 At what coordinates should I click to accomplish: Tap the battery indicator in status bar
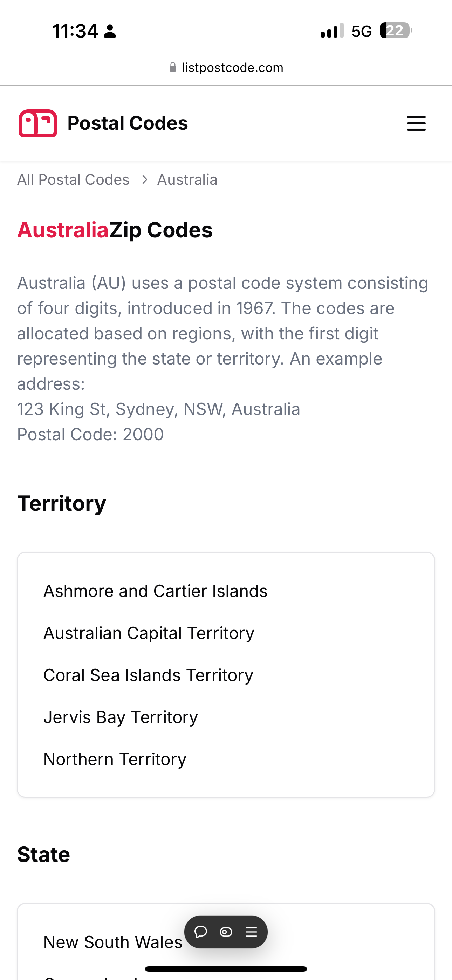[x=396, y=30]
